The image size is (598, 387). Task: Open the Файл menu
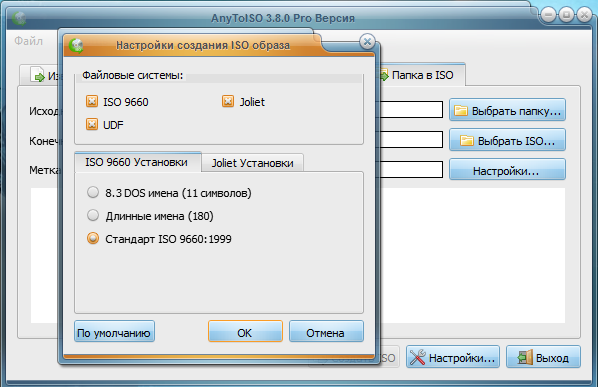pyautogui.click(x=29, y=41)
